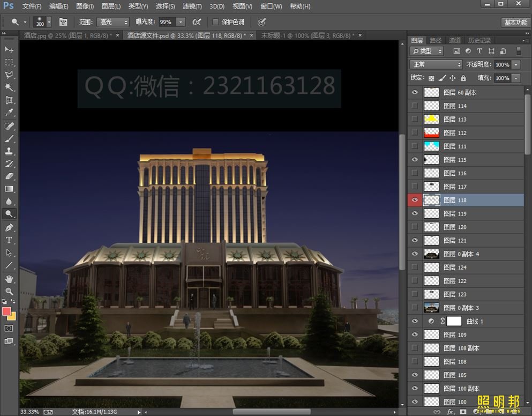The height and width of the screenshot is (416, 532).
Task: Choose the Gradient tool
Action: click(9, 189)
